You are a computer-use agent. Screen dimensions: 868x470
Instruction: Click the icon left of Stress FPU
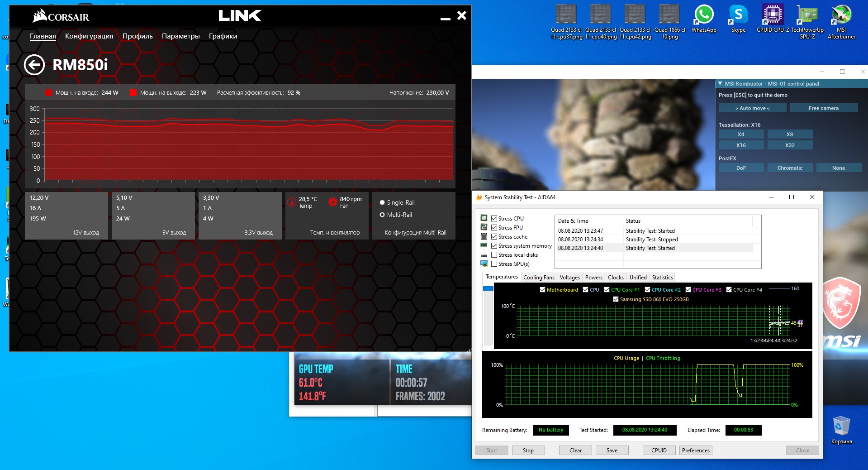tap(484, 227)
